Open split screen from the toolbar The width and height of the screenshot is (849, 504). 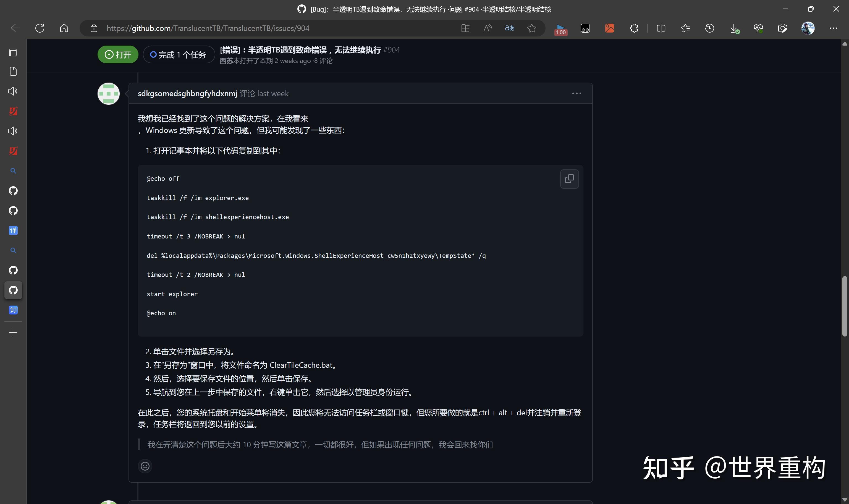pos(661,28)
